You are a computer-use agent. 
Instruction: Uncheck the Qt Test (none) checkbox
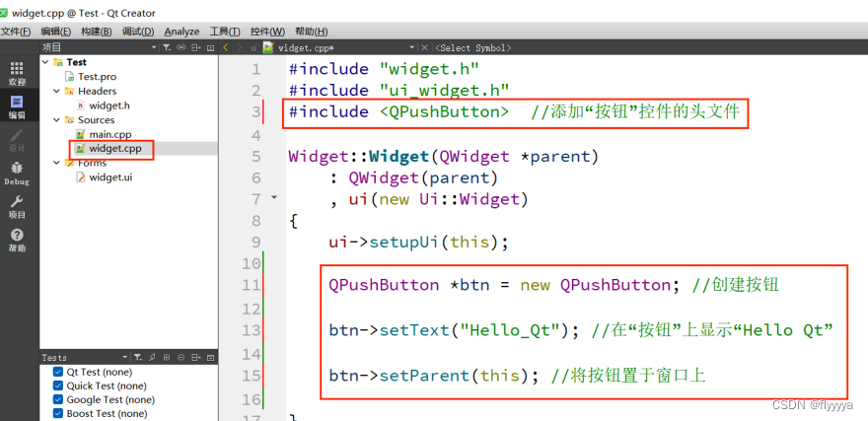tap(58, 372)
